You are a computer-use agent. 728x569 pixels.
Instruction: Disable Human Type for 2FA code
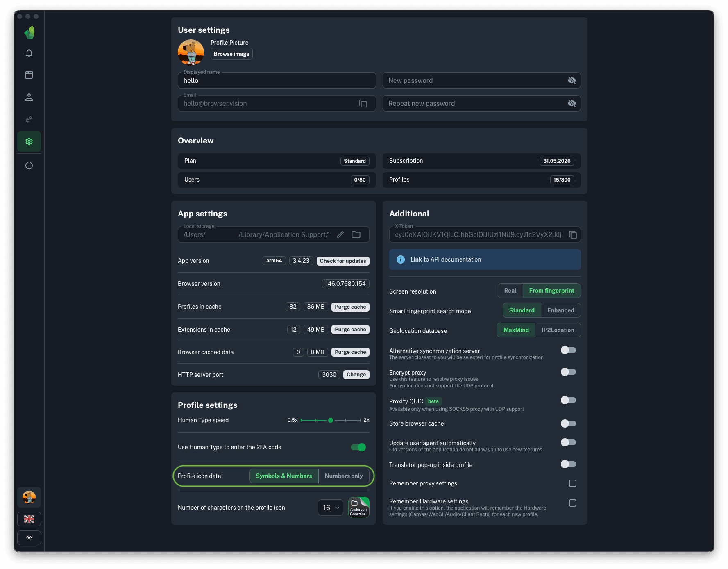click(358, 447)
